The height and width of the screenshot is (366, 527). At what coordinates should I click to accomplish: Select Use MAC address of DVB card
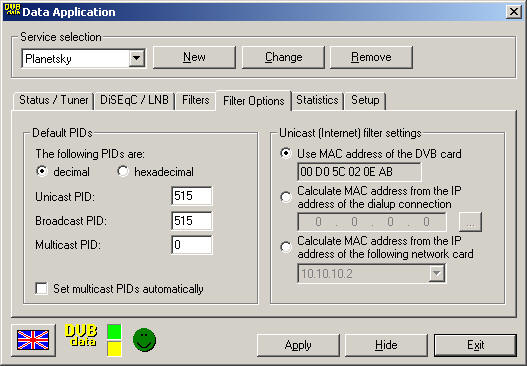(286, 153)
